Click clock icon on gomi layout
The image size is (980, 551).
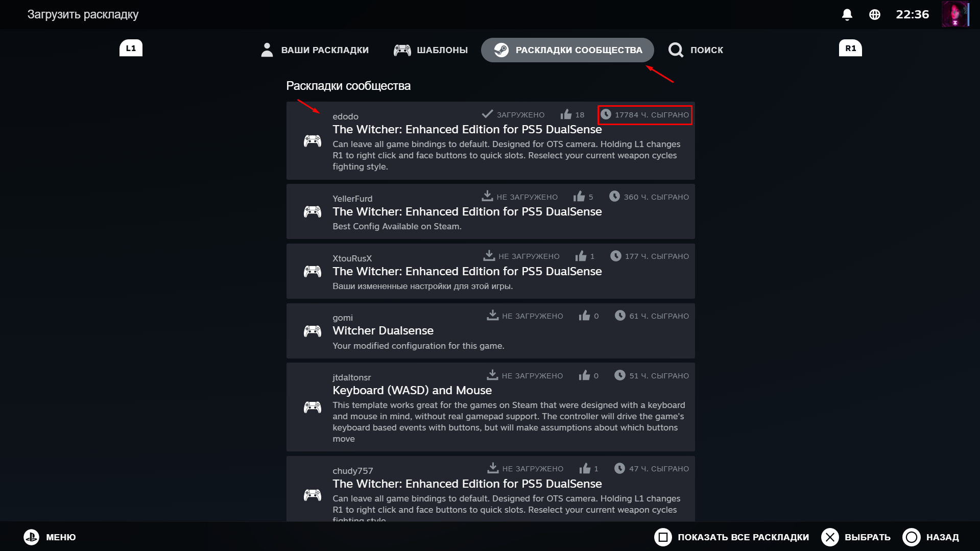pyautogui.click(x=620, y=315)
